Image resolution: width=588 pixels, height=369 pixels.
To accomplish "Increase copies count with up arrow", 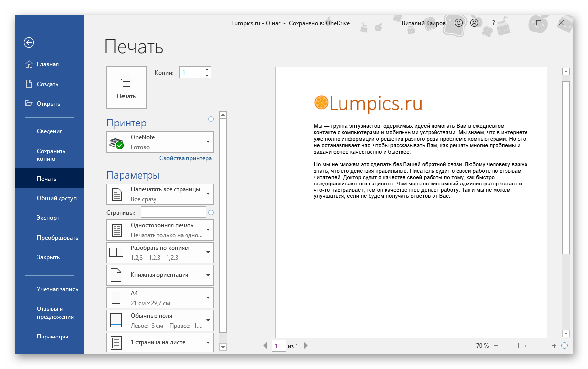I will pos(207,69).
